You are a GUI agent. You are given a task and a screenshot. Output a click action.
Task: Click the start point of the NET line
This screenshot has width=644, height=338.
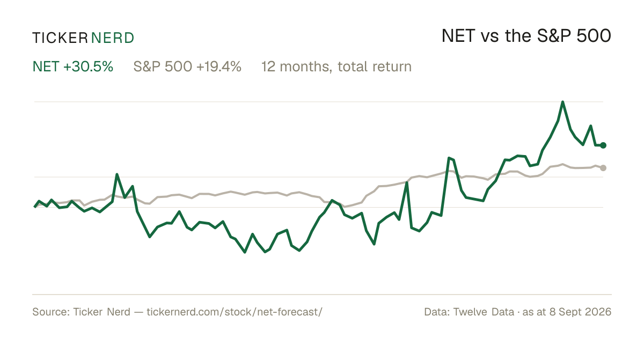(35, 207)
